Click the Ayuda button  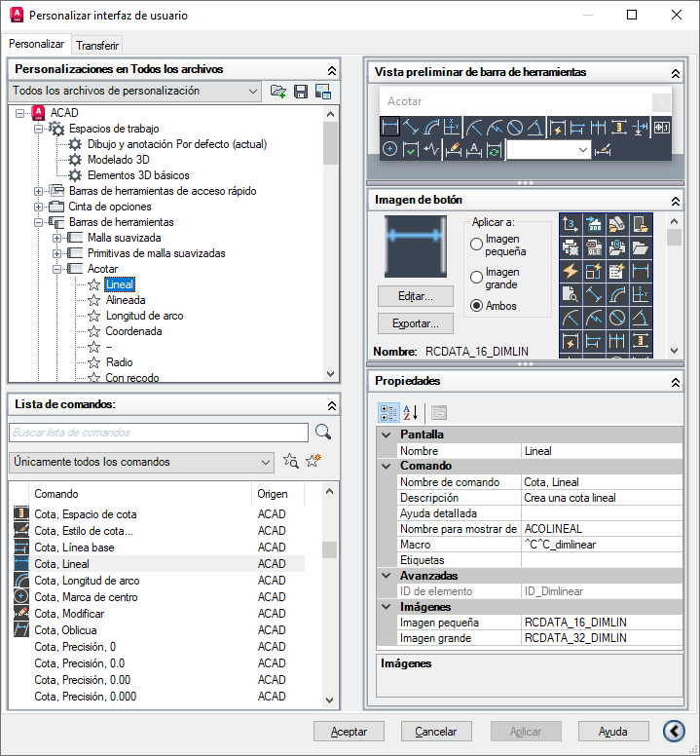(612, 732)
